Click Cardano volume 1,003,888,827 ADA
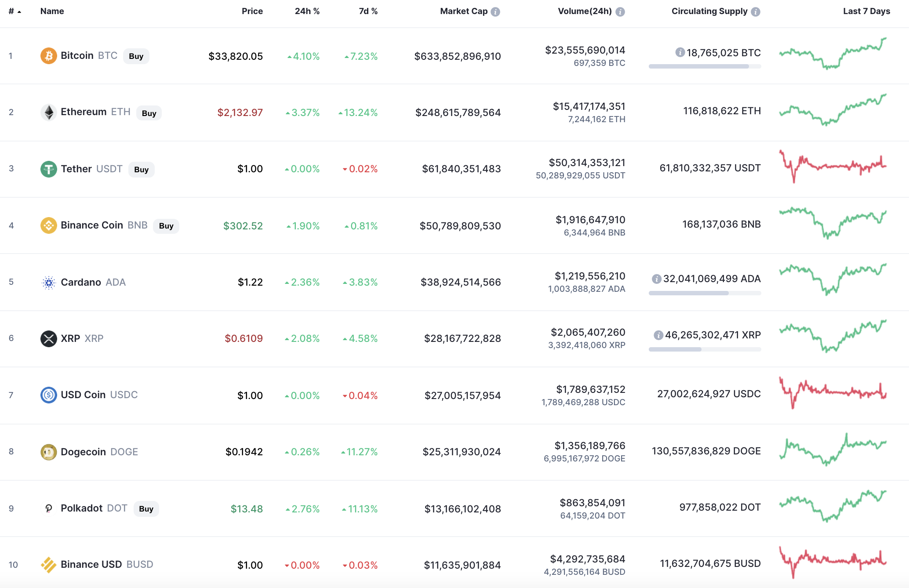The image size is (909, 588). pyautogui.click(x=586, y=289)
